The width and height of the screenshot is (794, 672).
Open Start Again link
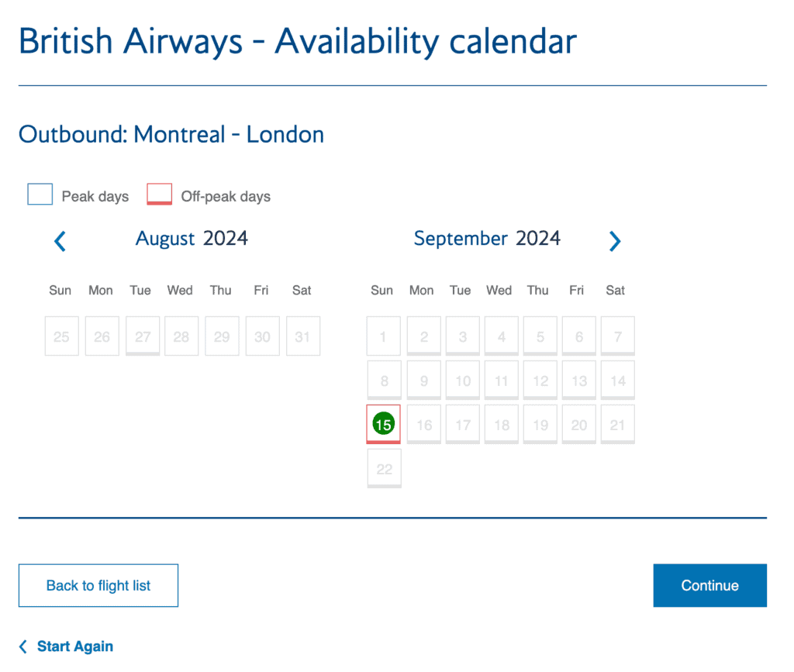click(75, 646)
